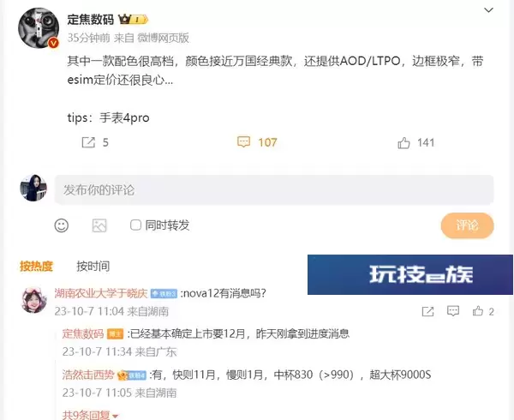Check the 同时转发 checkbox

coord(135,225)
